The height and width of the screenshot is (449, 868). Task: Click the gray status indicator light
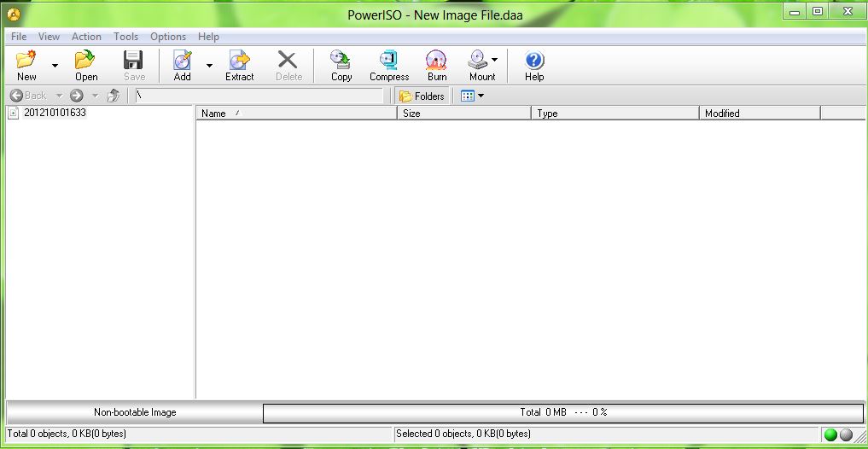coord(846,434)
